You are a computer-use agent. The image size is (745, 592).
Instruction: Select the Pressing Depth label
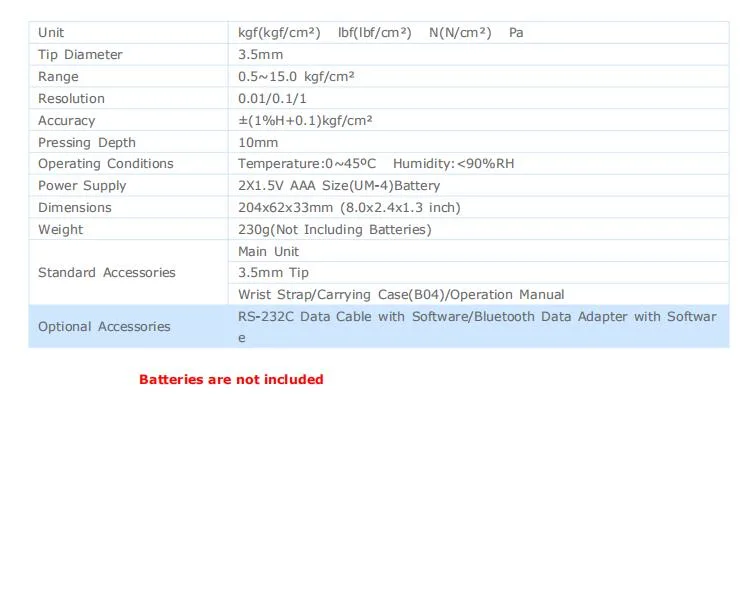(87, 143)
